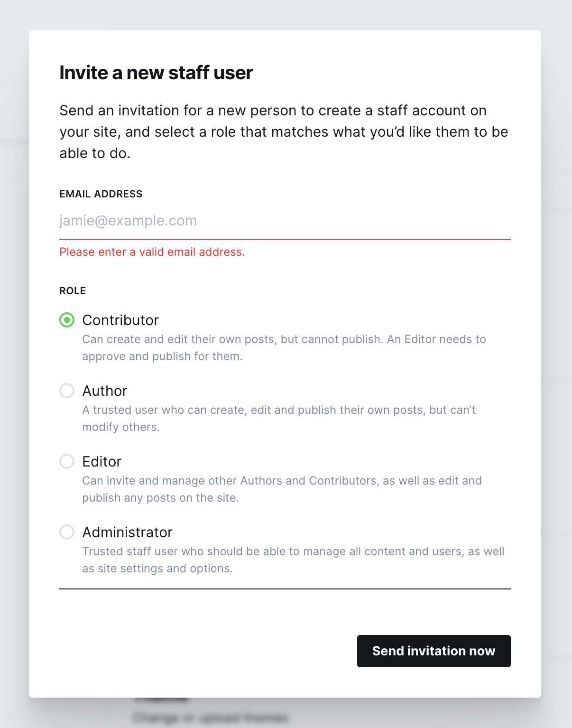Click the ROLE section label
This screenshot has height=728, width=572.
[73, 291]
